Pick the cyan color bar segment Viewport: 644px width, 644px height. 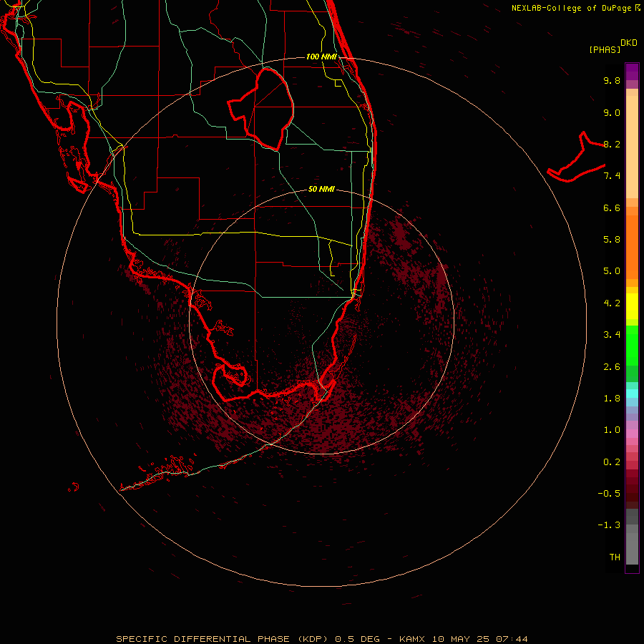[x=632, y=394]
